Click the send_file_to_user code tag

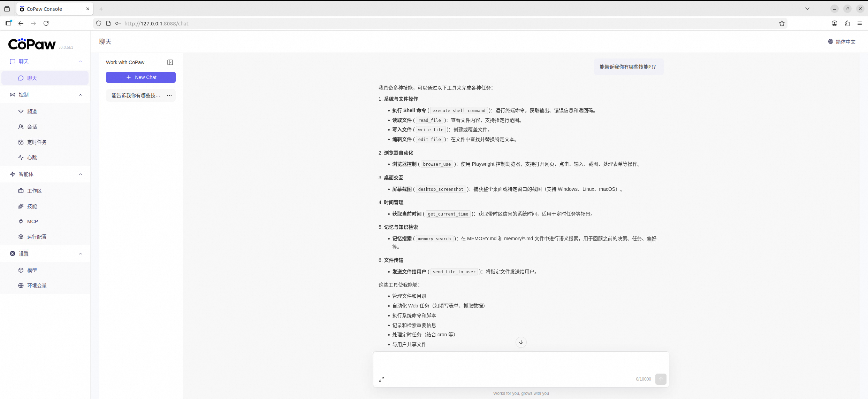454,272
